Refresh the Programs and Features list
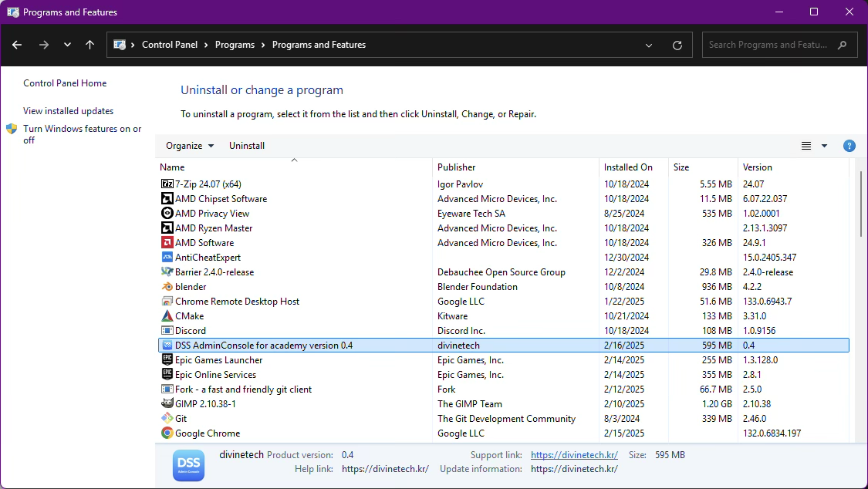The height and width of the screenshot is (489, 868). (x=677, y=45)
